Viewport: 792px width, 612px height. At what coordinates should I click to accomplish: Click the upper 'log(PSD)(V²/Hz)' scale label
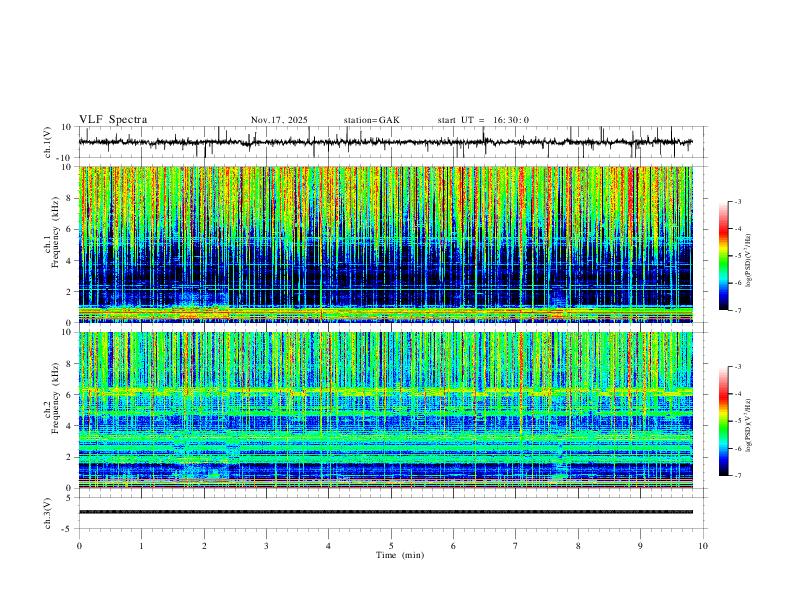coord(748,261)
